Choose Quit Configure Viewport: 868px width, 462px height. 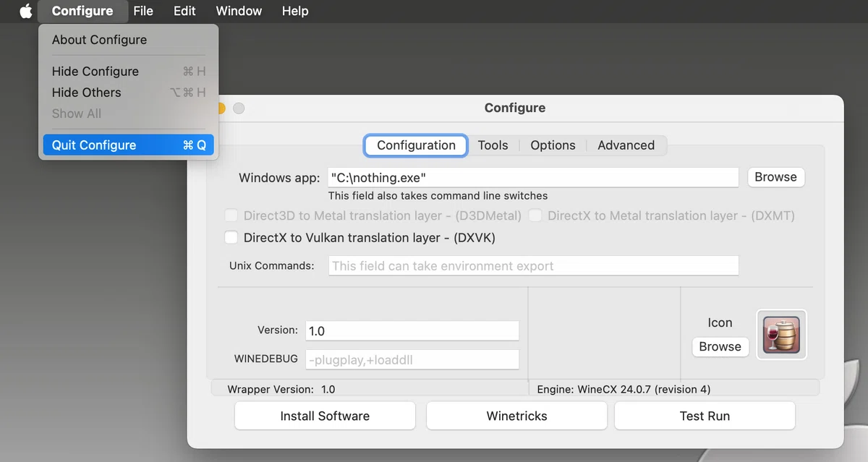click(x=128, y=145)
